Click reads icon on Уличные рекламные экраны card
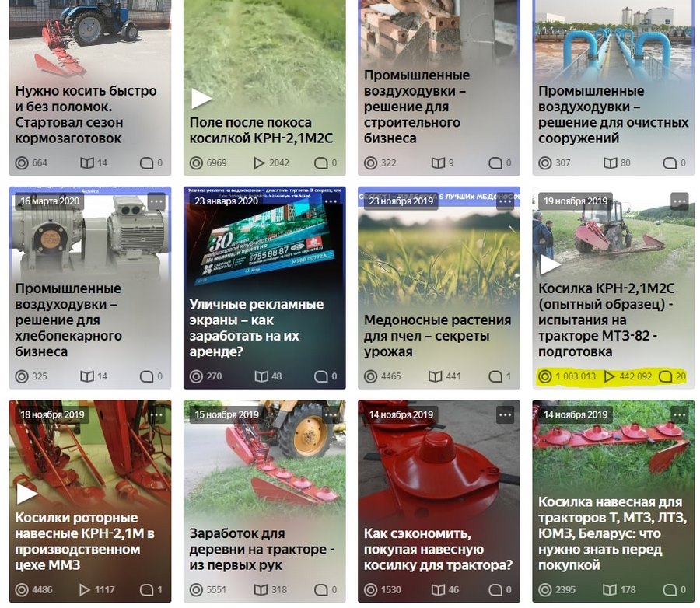700x608 pixels. 261,376
